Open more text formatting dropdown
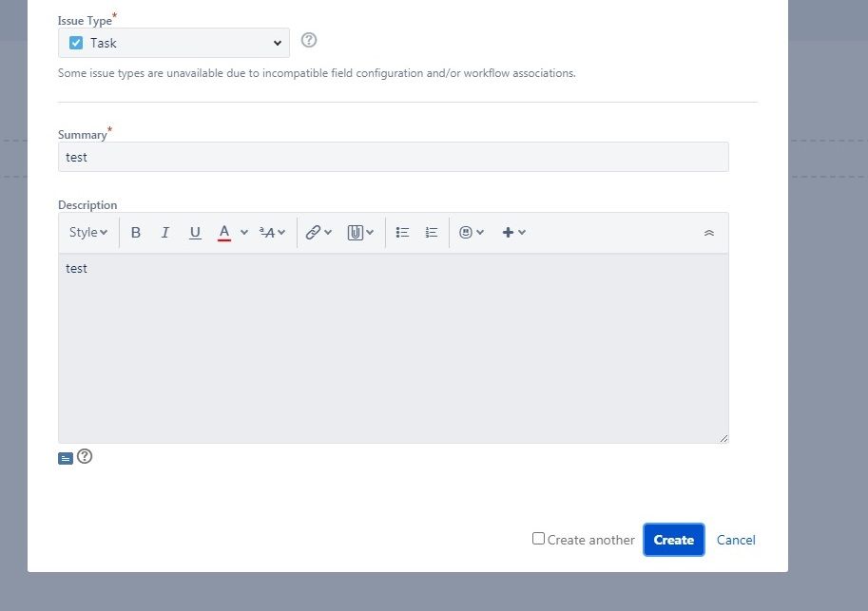This screenshot has height=611, width=868. (x=272, y=233)
